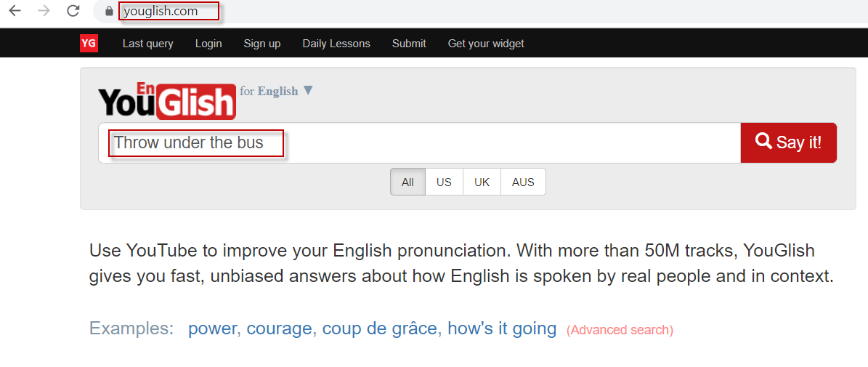The width and height of the screenshot is (868, 367).
Task: Go to Sign up
Action: [x=261, y=44]
